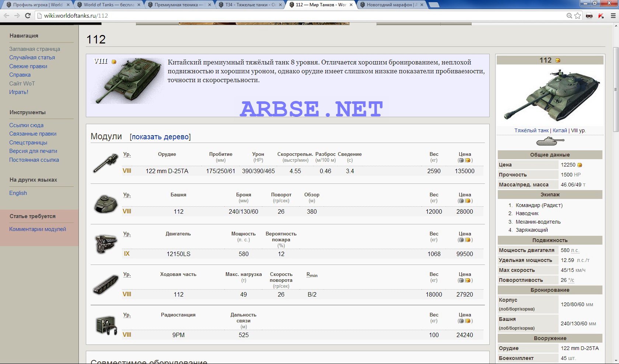Click the browser Forward arrow
Screen dimensions: 619x364
pos(17,16)
